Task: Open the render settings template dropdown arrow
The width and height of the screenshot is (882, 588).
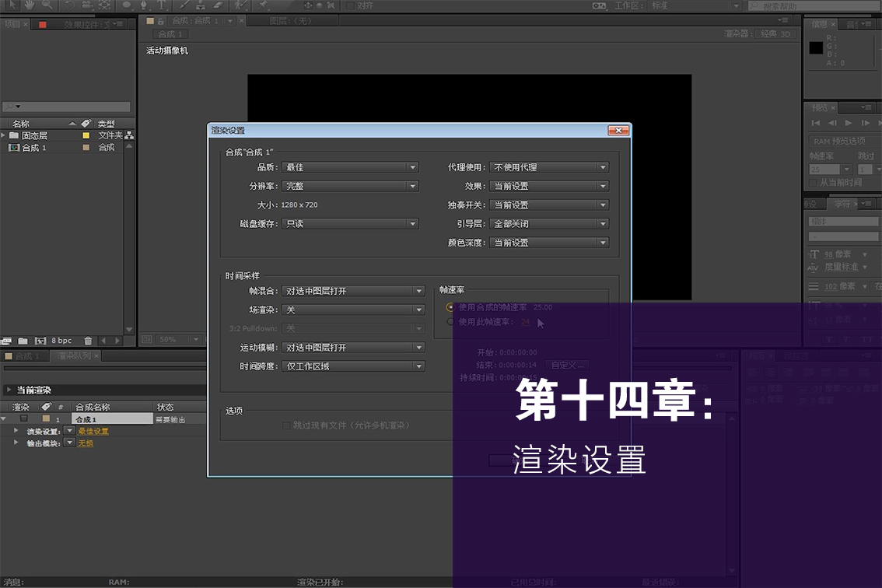Action: (x=70, y=430)
